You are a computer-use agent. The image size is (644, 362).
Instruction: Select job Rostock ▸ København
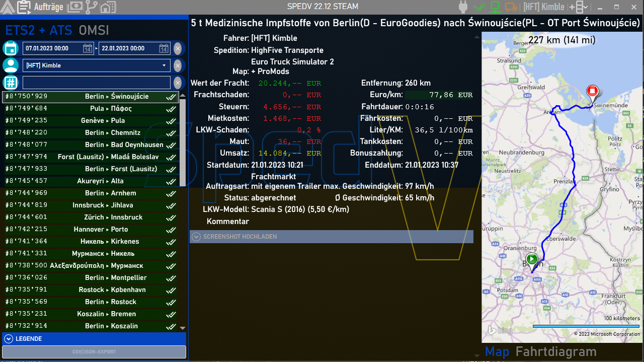tap(91, 290)
